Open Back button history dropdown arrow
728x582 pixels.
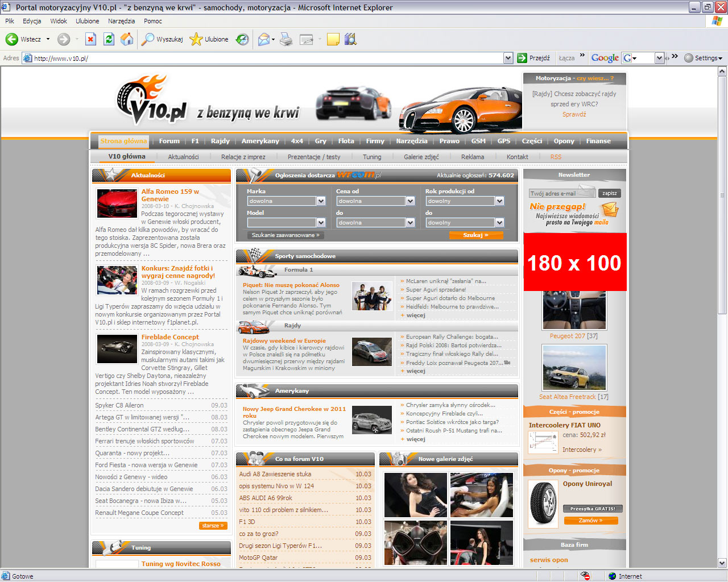[48, 39]
